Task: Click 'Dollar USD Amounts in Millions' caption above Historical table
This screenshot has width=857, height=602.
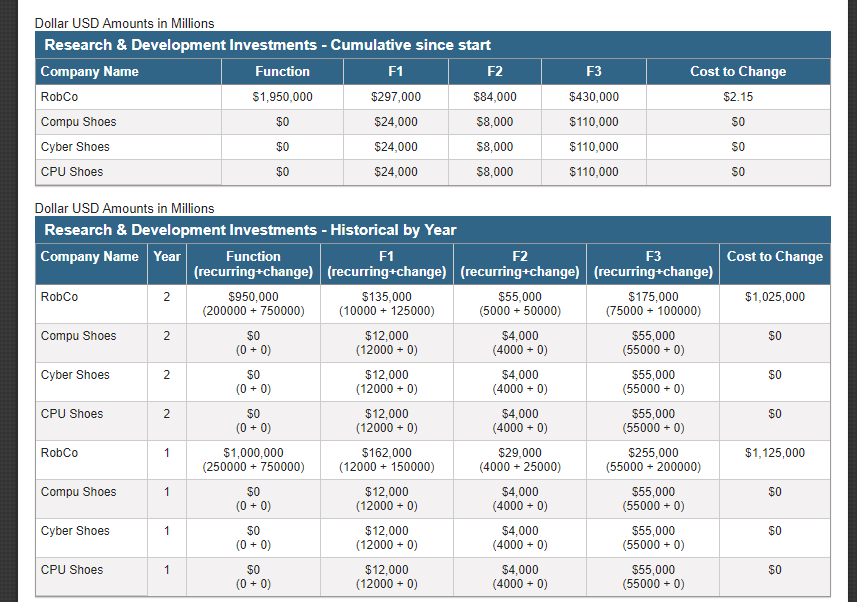Action: click(124, 208)
